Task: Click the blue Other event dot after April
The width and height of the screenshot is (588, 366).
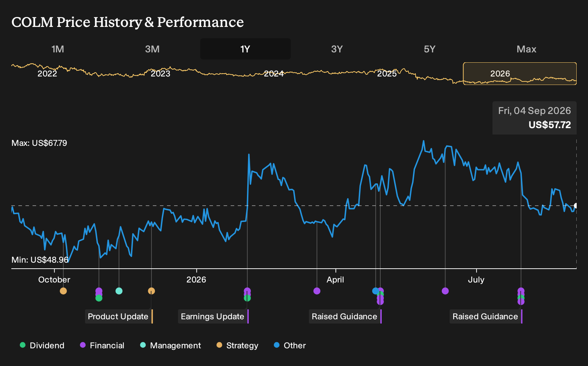Action: click(375, 291)
